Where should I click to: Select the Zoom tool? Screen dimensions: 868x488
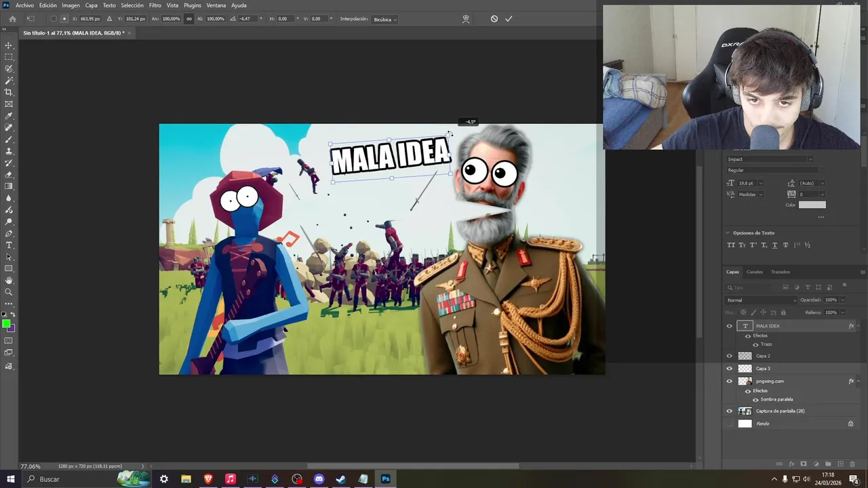point(9,292)
